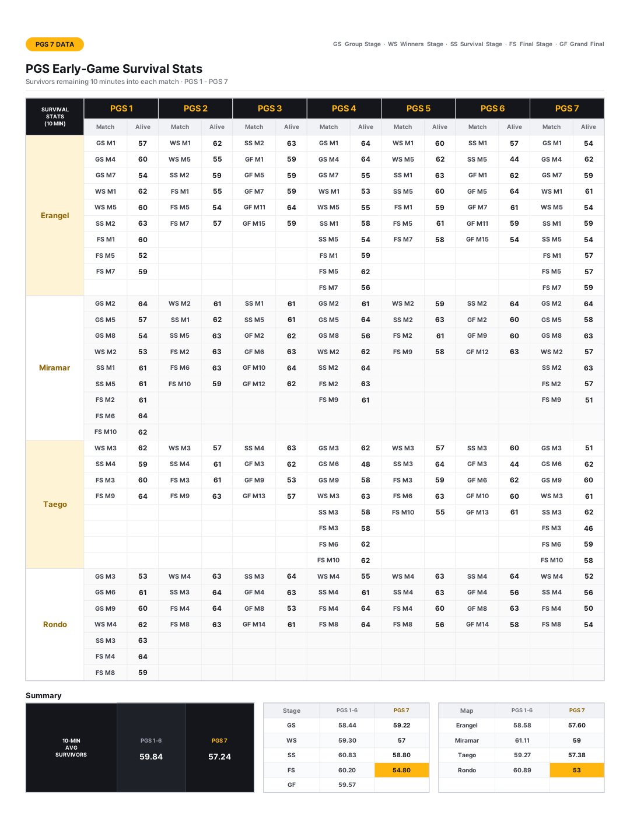The width and height of the screenshot is (630, 840).
Task: Select the 60.89 Rondo PGS 1-6 value
Action: (522, 770)
